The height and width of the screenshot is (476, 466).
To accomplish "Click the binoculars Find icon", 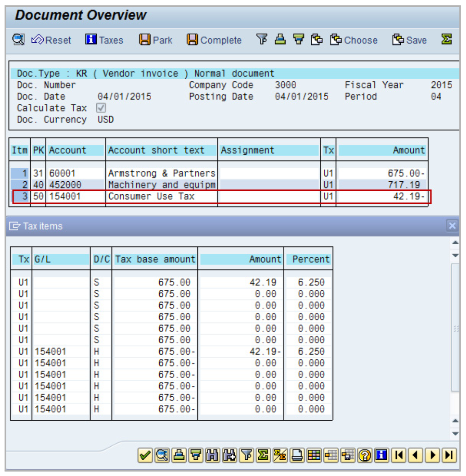I will click(213, 455).
